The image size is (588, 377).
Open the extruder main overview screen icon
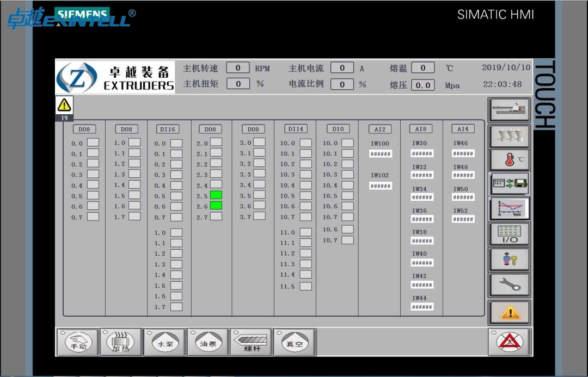click(x=509, y=110)
